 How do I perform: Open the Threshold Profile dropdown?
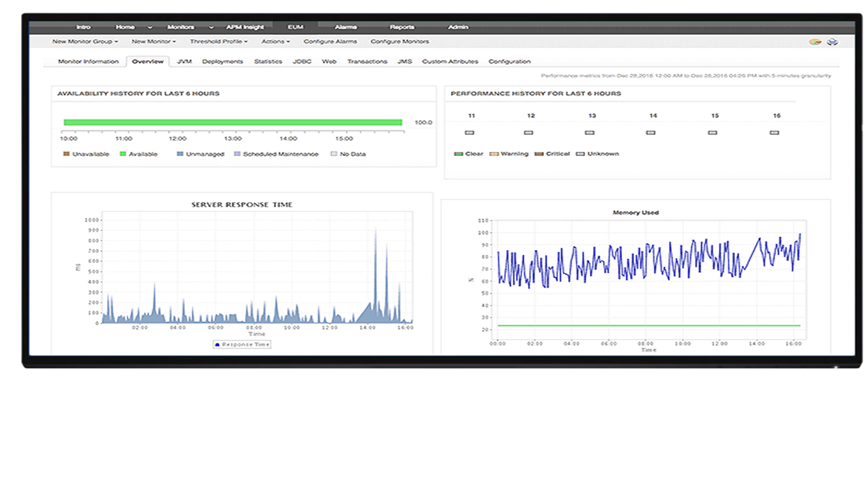coord(218,41)
